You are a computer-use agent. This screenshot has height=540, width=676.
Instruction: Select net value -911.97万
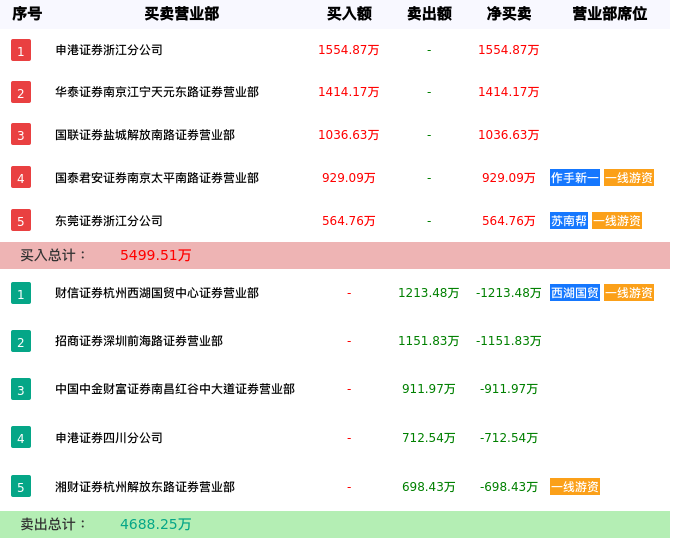pos(509,390)
